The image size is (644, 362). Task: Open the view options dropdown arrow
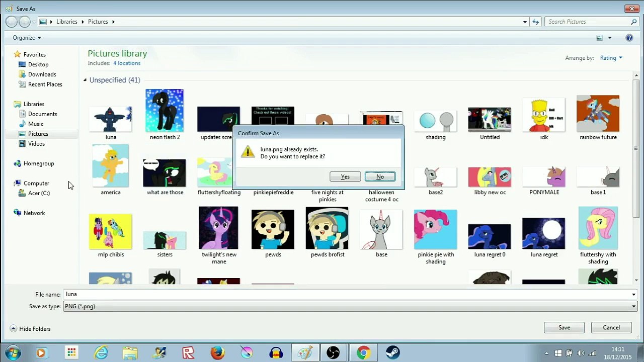tap(609, 38)
